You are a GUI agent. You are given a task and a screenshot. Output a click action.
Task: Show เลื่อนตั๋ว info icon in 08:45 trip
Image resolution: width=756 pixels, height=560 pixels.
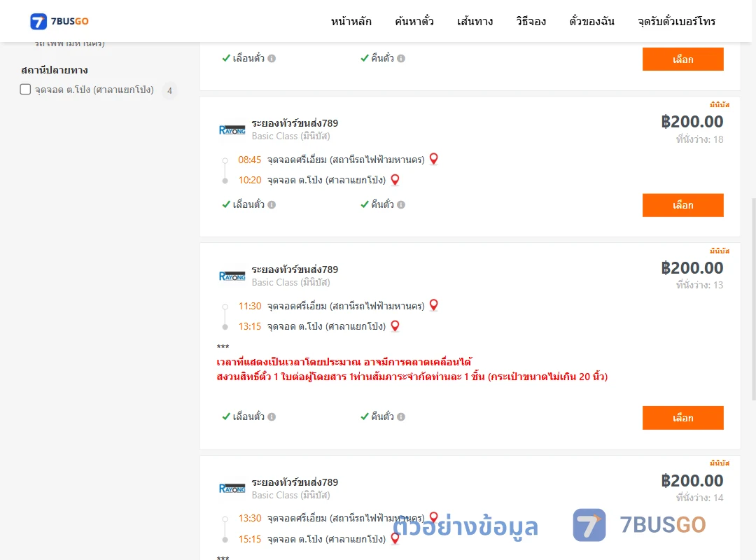(x=272, y=204)
